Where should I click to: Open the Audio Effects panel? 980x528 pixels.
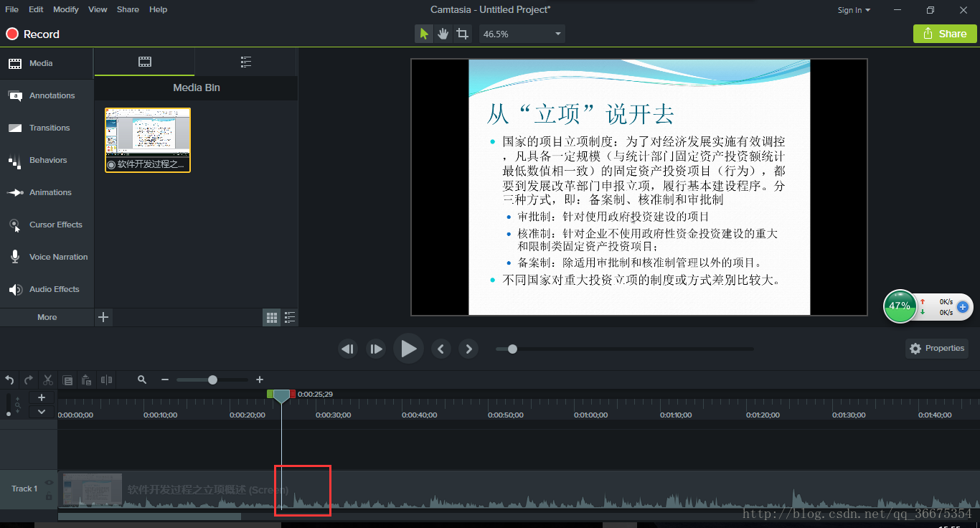click(x=47, y=289)
